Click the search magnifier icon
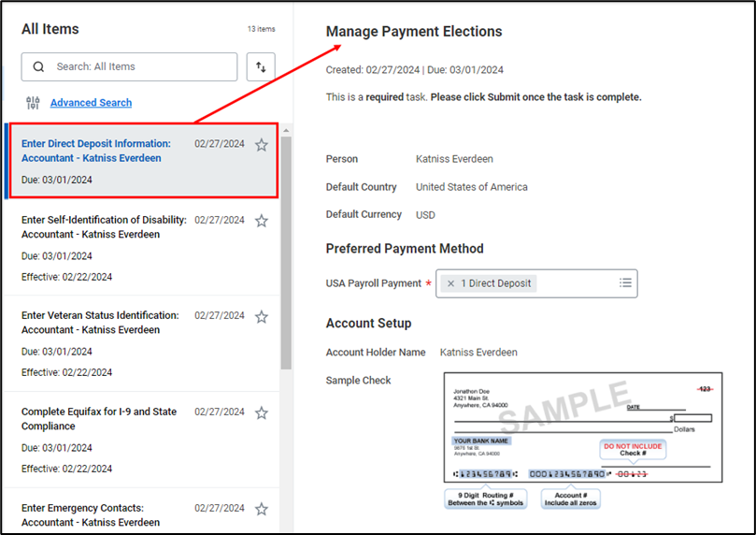Image resolution: width=756 pixels, height=535 pixels. (38, 67)
